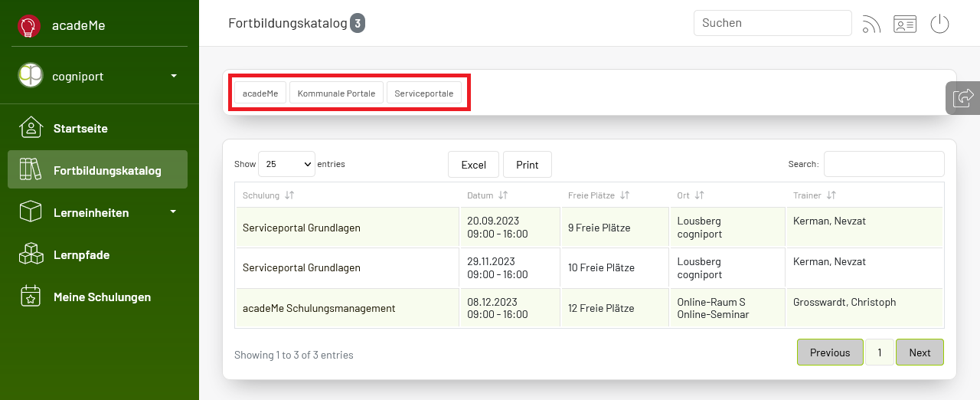This screenshot has height=400, width=980.
Task: Click the Lernpfade cubes icon
Action: [31, 254]
